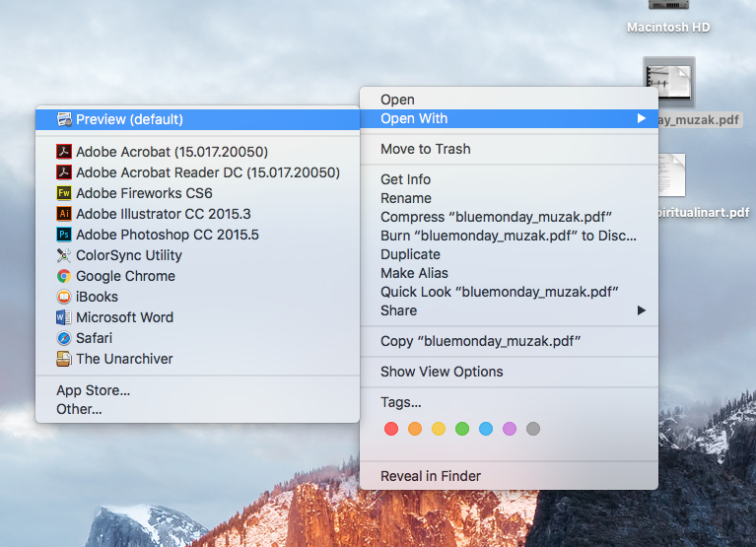Select Move to Trash

(510, 149)
